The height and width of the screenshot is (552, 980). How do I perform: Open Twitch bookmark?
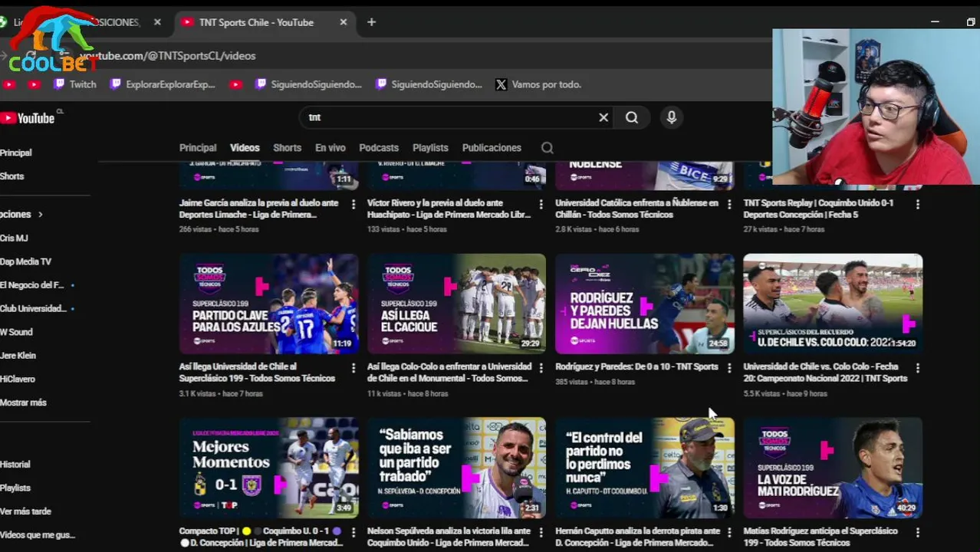coord(75,84)
